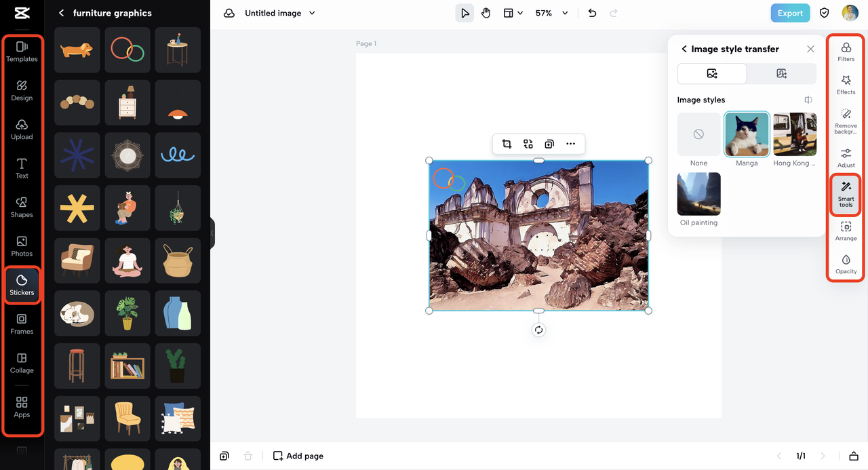The height and width of the screenshot is (470, 868).
Task: Add the wooden bar stool sticker
Action: [x=77, y=366]
